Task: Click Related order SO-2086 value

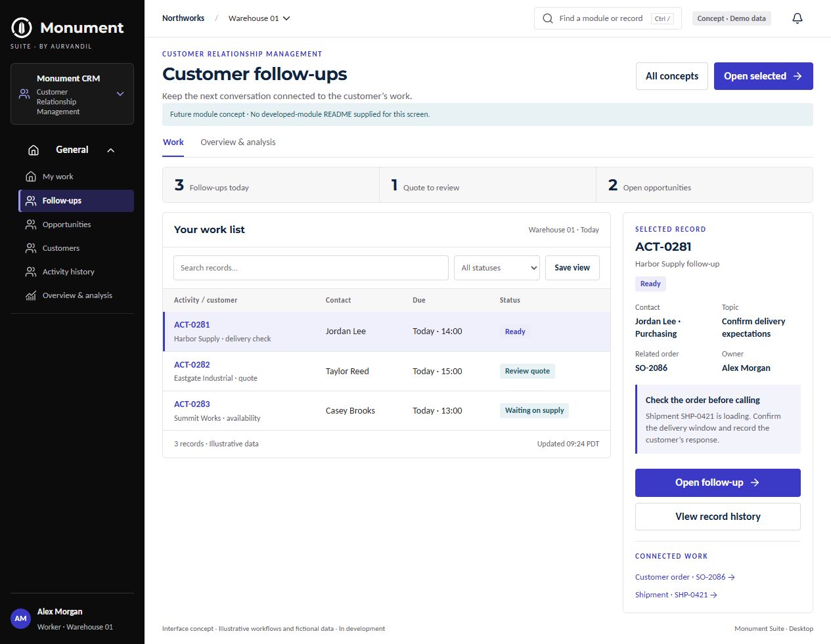Action: tap(651, 368)
